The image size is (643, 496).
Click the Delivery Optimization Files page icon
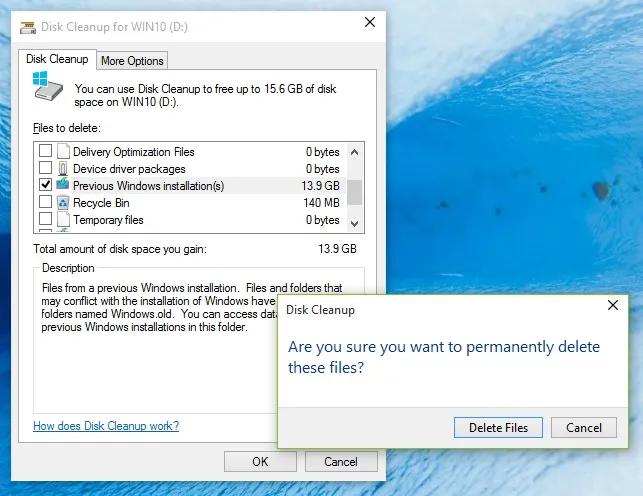tap(63, 151)
